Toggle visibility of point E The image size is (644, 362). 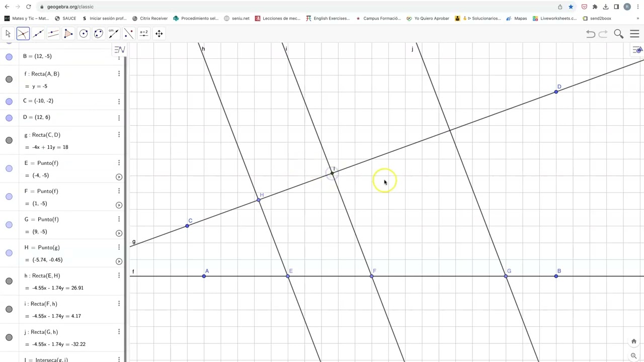tap(9, 168)
